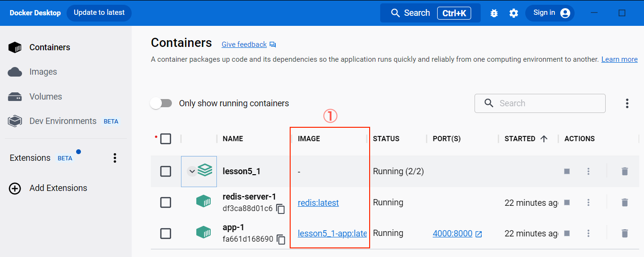Screen dimensions: 644x257
Task: Sort by the STARTED column header
Action: pos(520,139)
